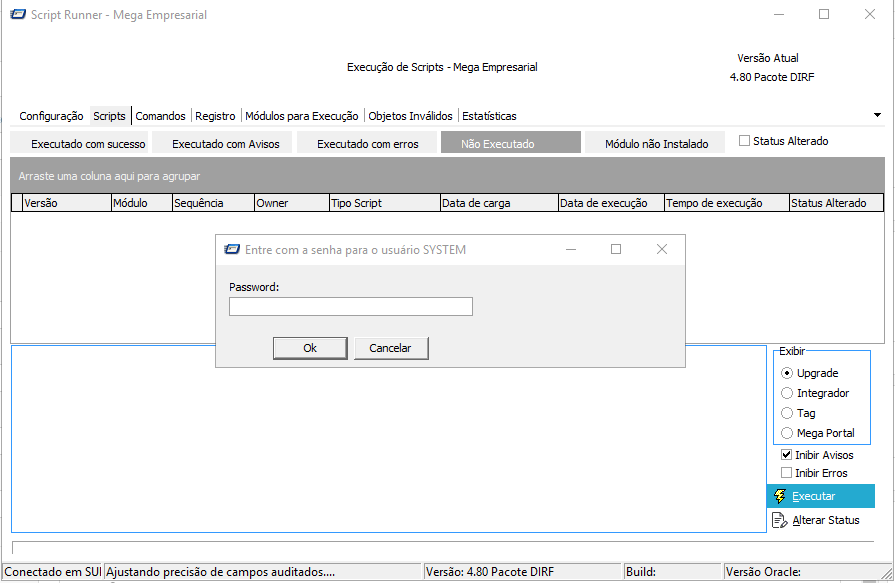View the Objetos Inválidos tab
Image resolution: width=895 pixels, height=583 pixels.
click(x=410, y=116)
